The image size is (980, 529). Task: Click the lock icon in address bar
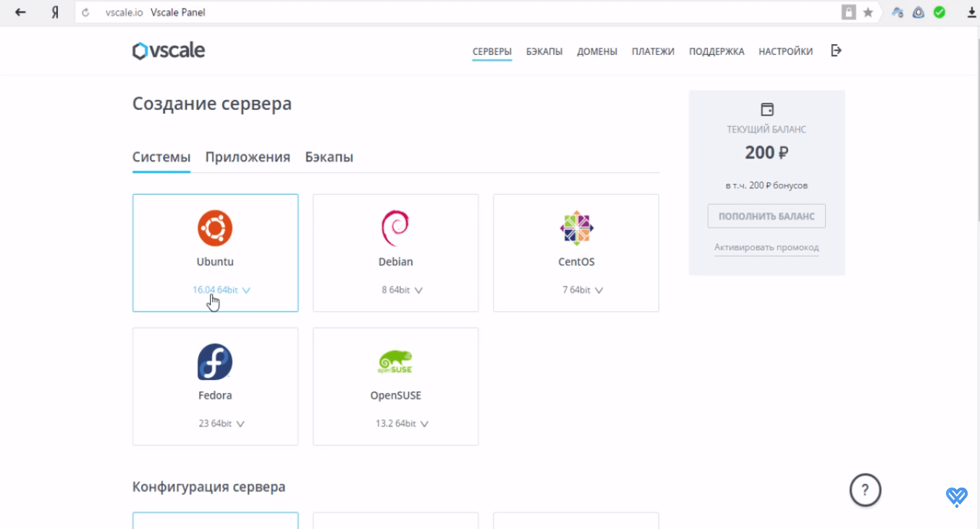pos(848,12)
